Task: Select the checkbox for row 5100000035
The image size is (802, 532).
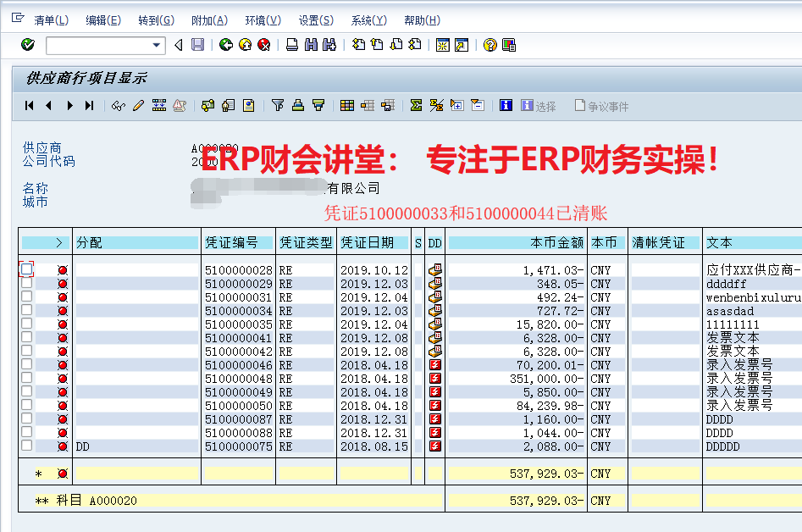Action: pyautogui.click(x=27, y=324)
